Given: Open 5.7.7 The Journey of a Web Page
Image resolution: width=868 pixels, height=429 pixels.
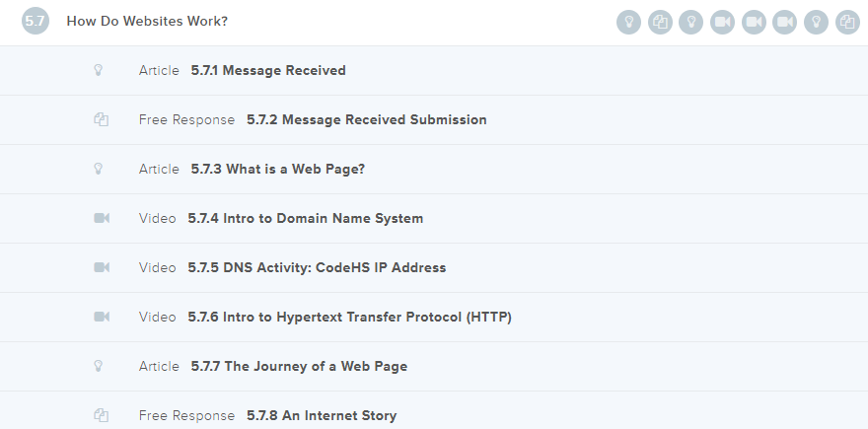Looking at the screenshot, I should tap(299, 366).
